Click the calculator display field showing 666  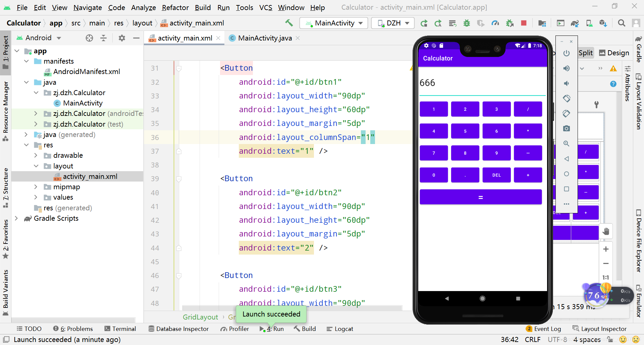(x=482, y=84)
